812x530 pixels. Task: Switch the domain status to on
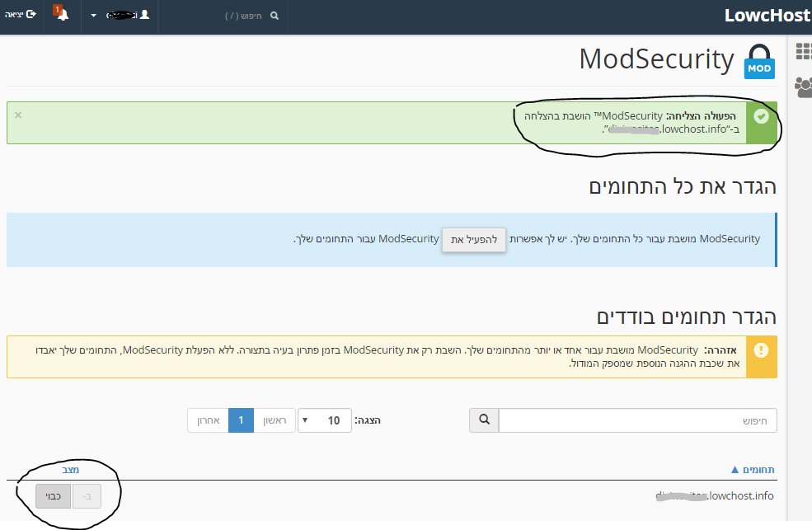click(x=86, y=495)
